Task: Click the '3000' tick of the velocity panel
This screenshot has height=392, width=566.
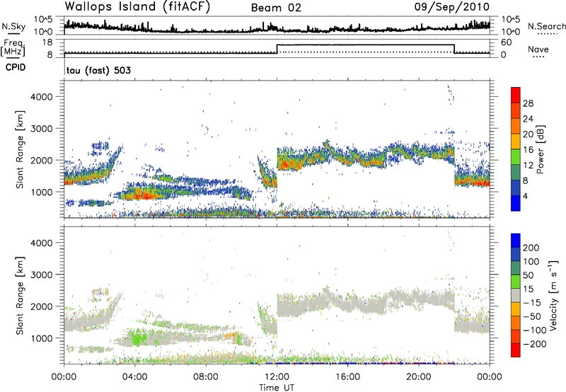Action: tap(42, 275)
